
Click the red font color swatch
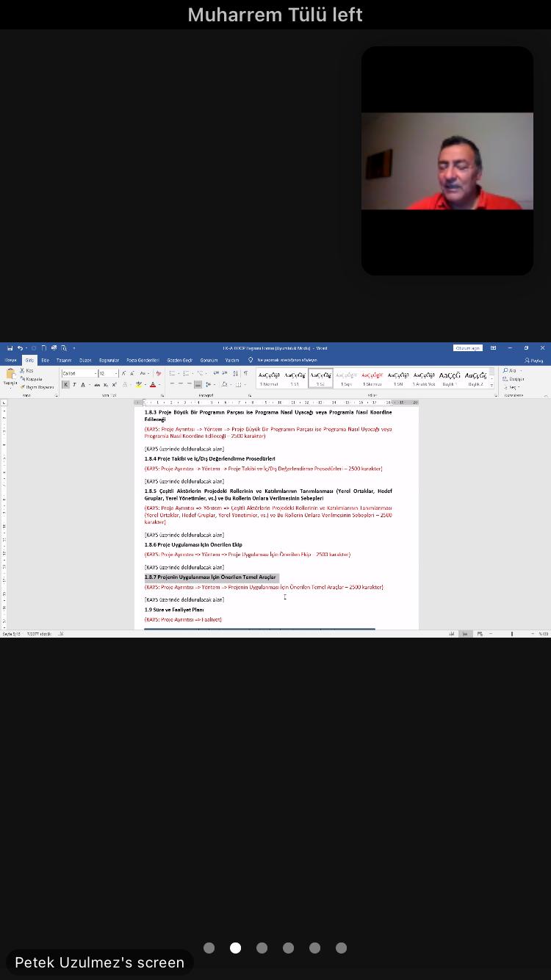pos(153,384)
